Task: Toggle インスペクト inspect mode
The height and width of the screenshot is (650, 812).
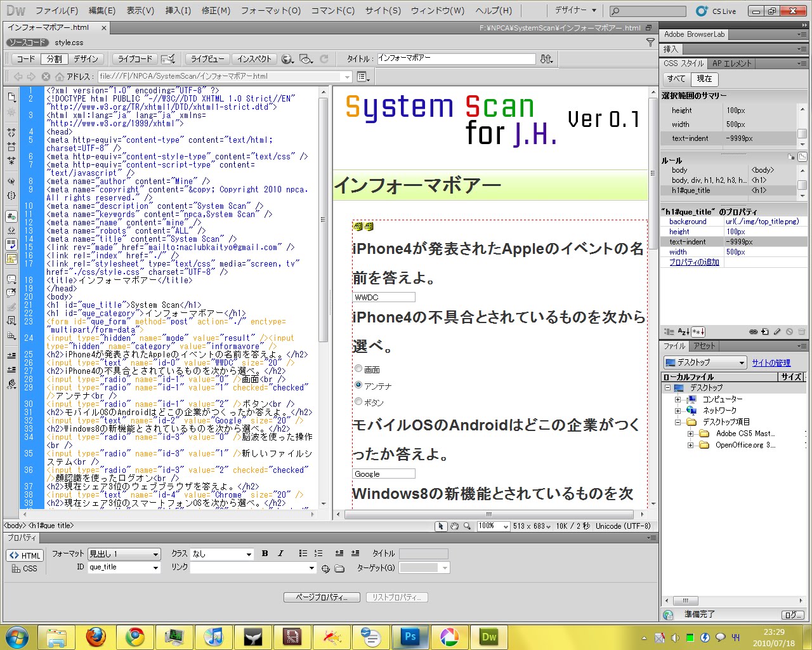Action: [x=254, y=58]
